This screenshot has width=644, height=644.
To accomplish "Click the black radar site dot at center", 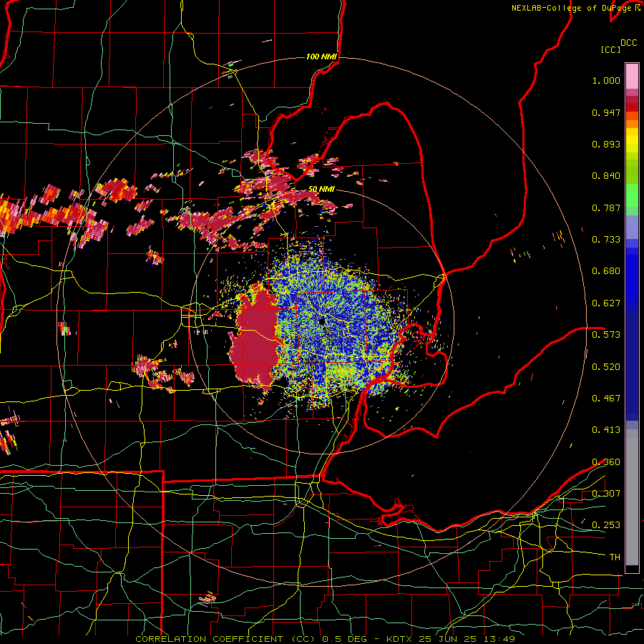I will click(x=322, y=321).
